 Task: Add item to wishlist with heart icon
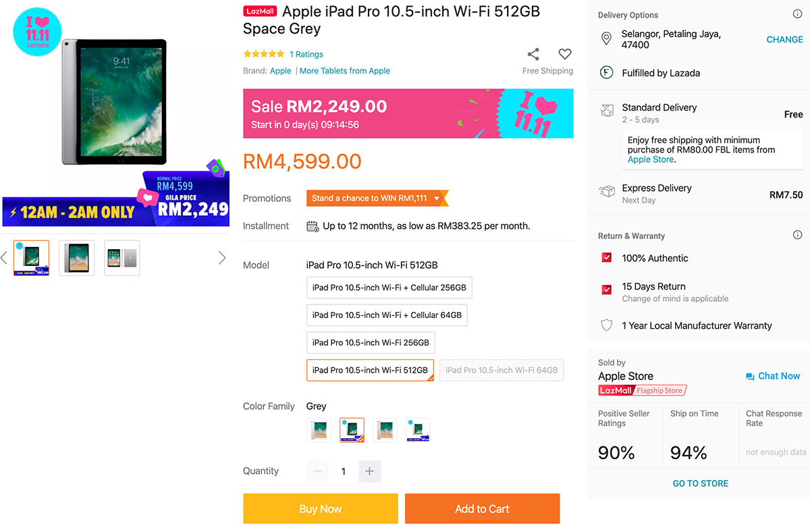click(565, 55)
